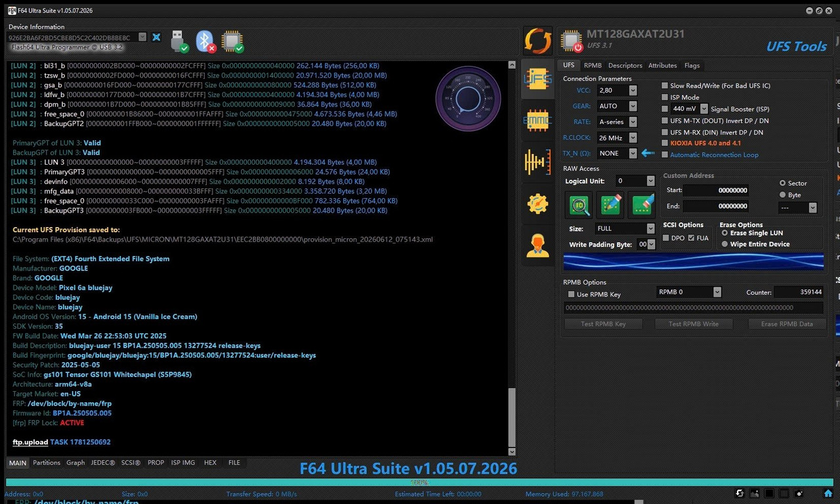Click the picture icon in status bar

coord(755,493)
